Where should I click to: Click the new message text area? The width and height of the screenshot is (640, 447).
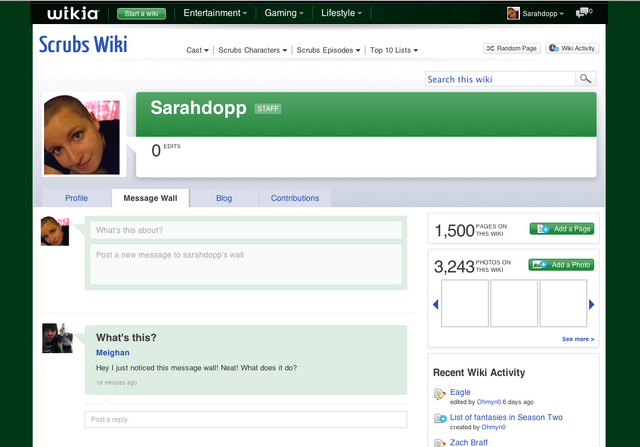(246, 264)
